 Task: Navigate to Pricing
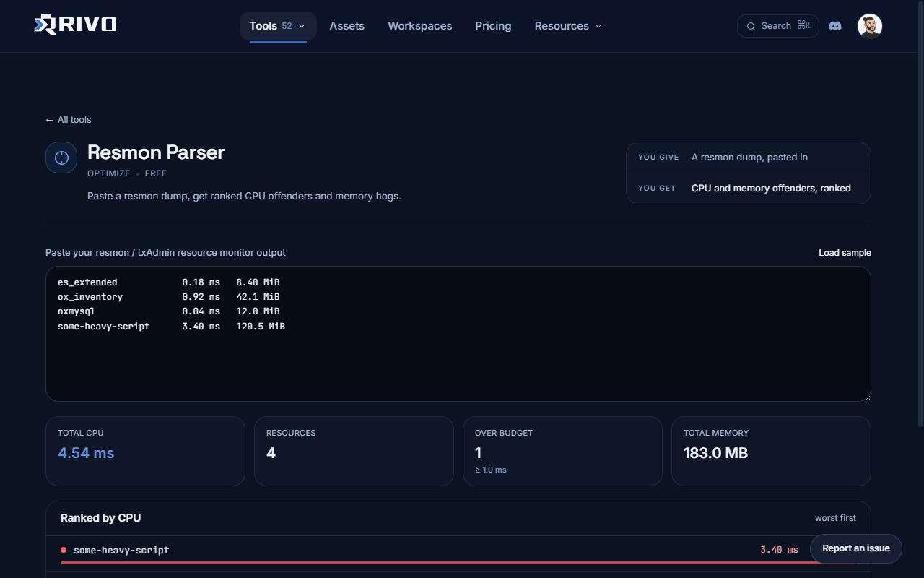pos(493,26)
